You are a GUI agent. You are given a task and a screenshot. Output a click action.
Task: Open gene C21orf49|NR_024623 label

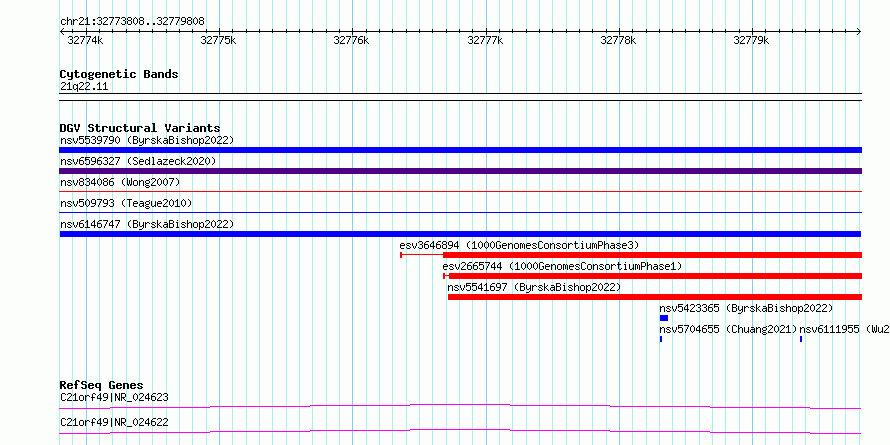pos(114,397)
